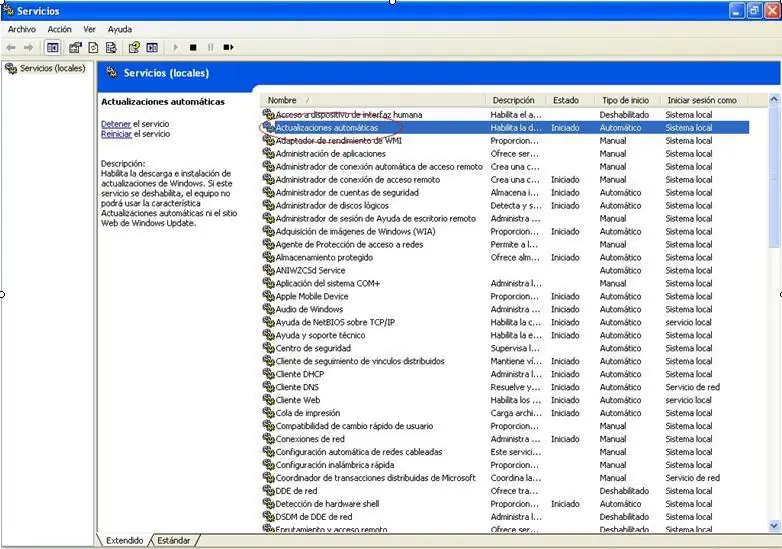Screen dimensions: 782x549
Task: Open the Archivo menu
Action: [x=22, y=29]
